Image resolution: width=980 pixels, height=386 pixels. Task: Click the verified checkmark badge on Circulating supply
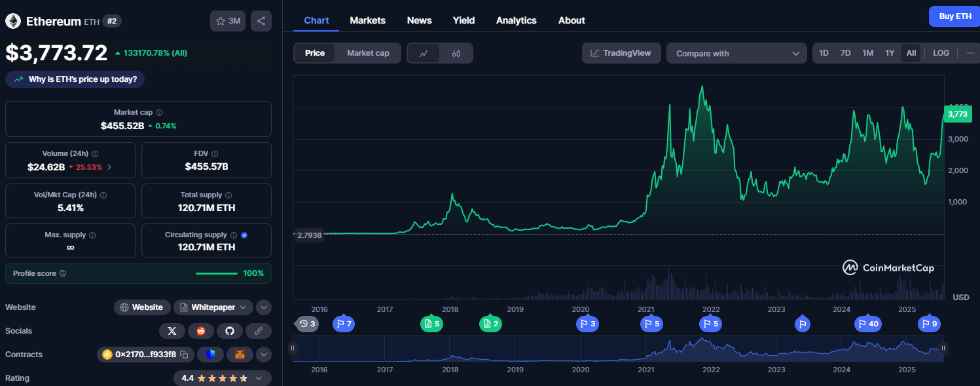pyautogui.click(x=244, y=235)
